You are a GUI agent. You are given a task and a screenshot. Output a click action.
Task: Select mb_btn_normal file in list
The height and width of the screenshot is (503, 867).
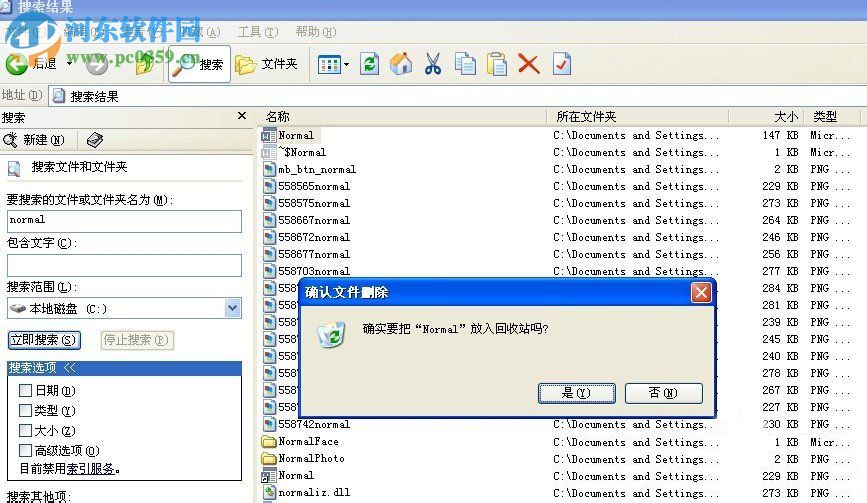(x=317, y=170)
